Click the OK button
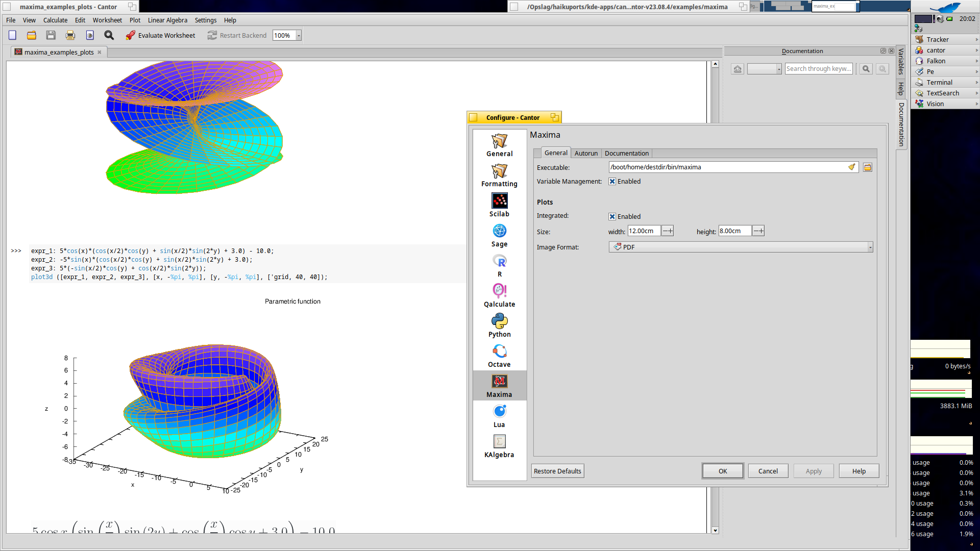This screenshot has width=980, height=551. coord(723,471)
